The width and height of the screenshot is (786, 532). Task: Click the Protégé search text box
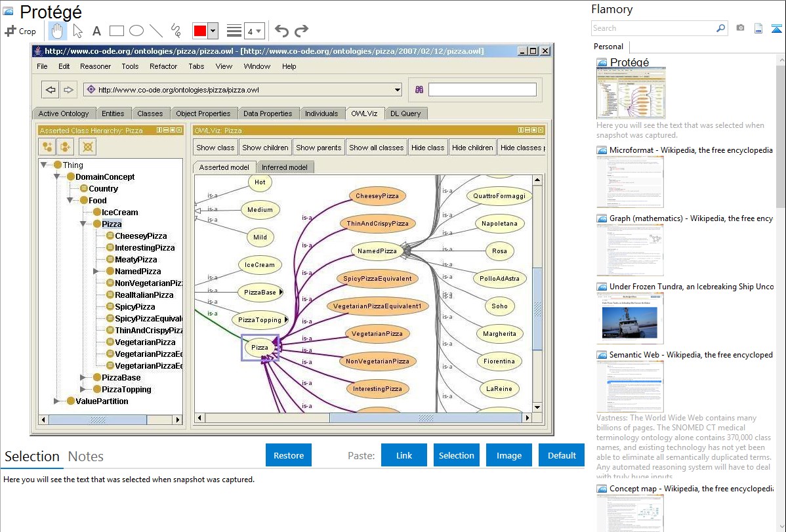click(482, 90)
